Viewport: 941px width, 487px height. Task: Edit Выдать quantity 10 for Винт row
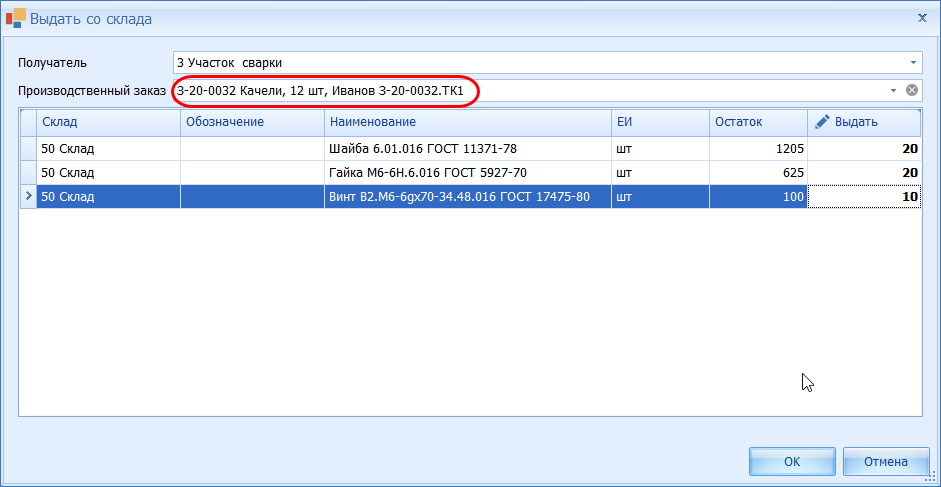864,197
